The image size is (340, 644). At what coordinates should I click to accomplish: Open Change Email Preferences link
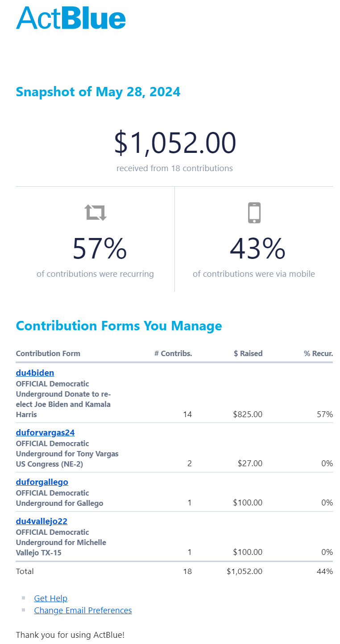pos(83,611)
